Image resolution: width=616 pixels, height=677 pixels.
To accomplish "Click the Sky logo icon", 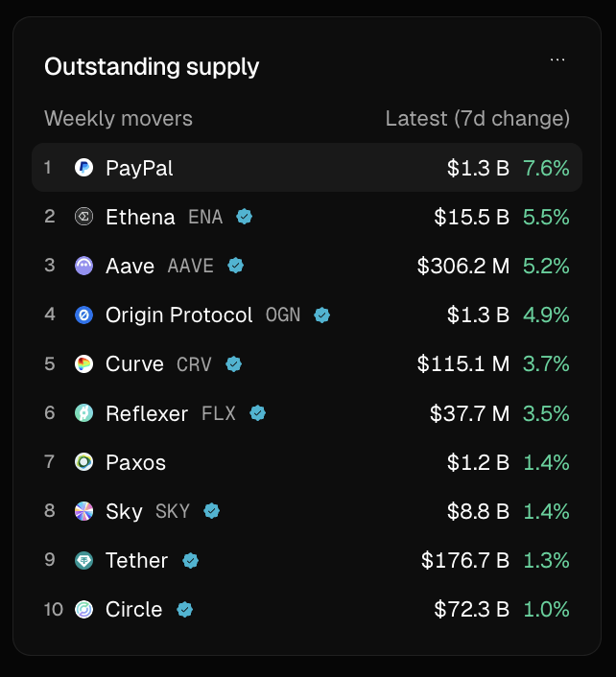I will pyautogui.click(x=83, y=511).
